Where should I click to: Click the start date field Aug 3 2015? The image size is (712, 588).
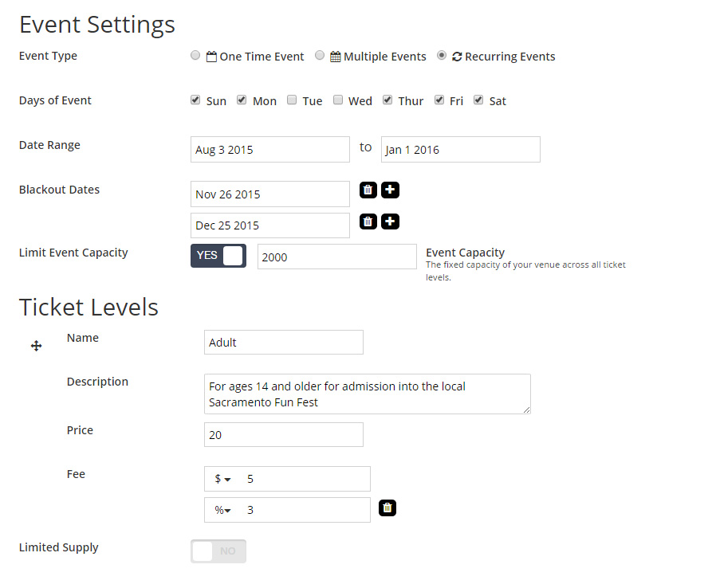pos(269,150)
